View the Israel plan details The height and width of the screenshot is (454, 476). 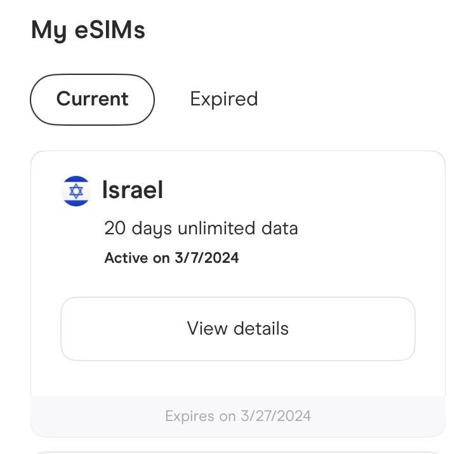coord(238,329)
